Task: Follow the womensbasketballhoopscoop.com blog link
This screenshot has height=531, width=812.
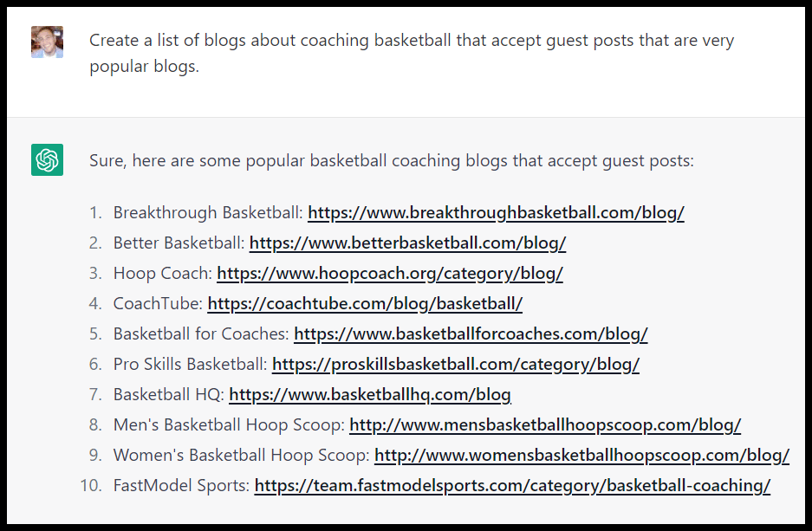Action: tap(581, 456)
